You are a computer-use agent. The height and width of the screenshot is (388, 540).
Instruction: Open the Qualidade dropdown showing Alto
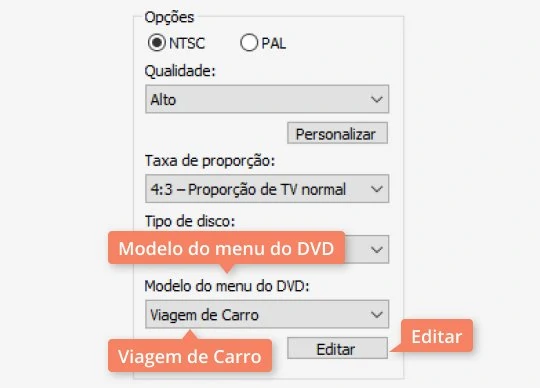point(267,99)
